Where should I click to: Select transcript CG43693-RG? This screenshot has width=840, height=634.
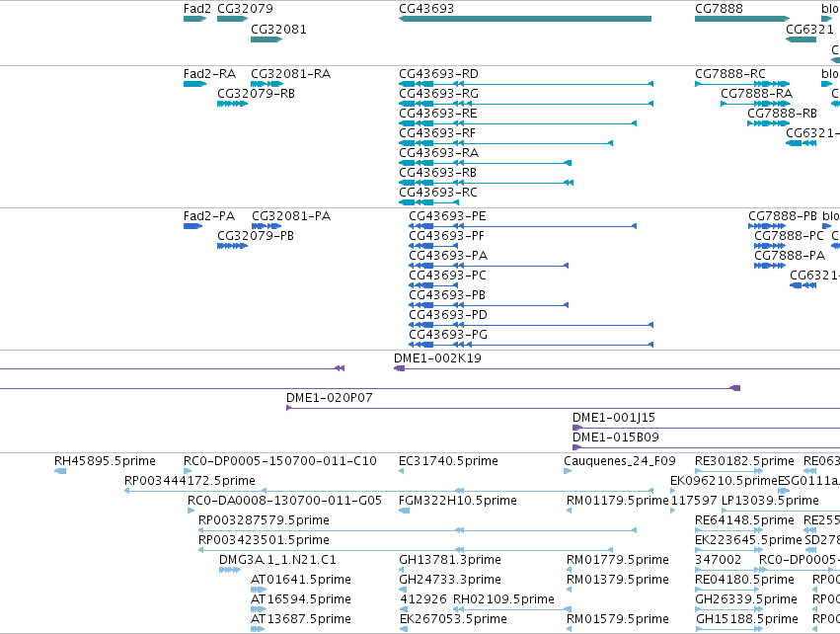pyautogui.click(x=526, y=104)
